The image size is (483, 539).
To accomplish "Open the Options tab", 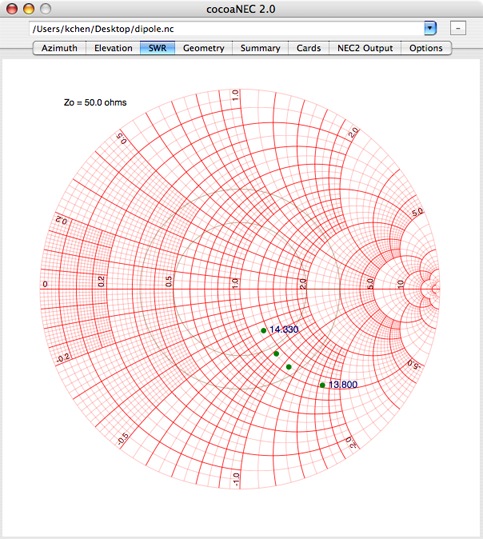I will coord(426,48).
